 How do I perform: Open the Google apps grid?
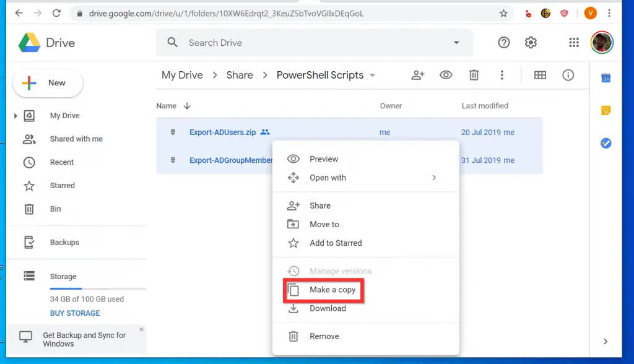573,42
